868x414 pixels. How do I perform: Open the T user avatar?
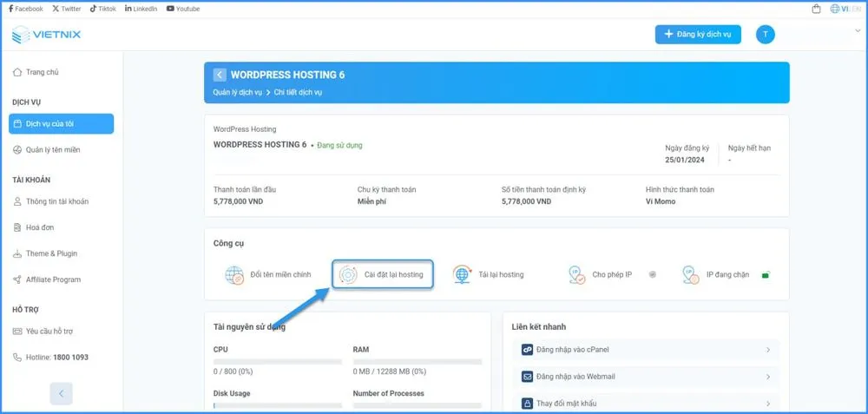[766, 35]
